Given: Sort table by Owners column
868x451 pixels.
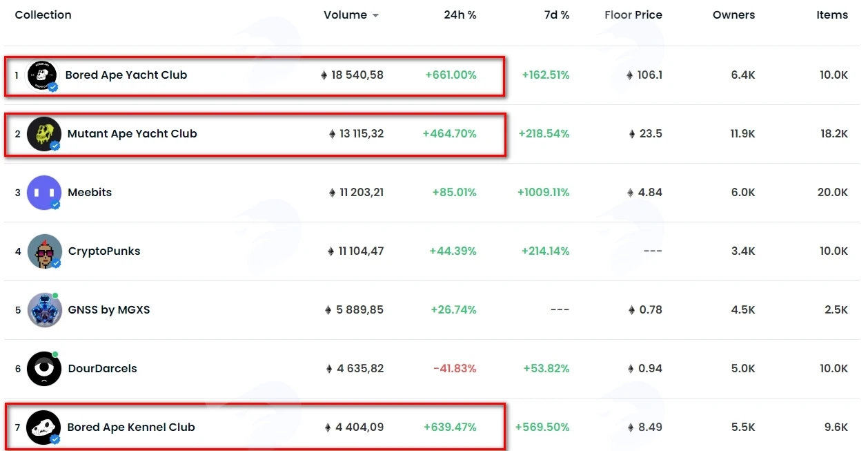Looking at the screenshot, I should pyautogui.click(x=734, y=15).
